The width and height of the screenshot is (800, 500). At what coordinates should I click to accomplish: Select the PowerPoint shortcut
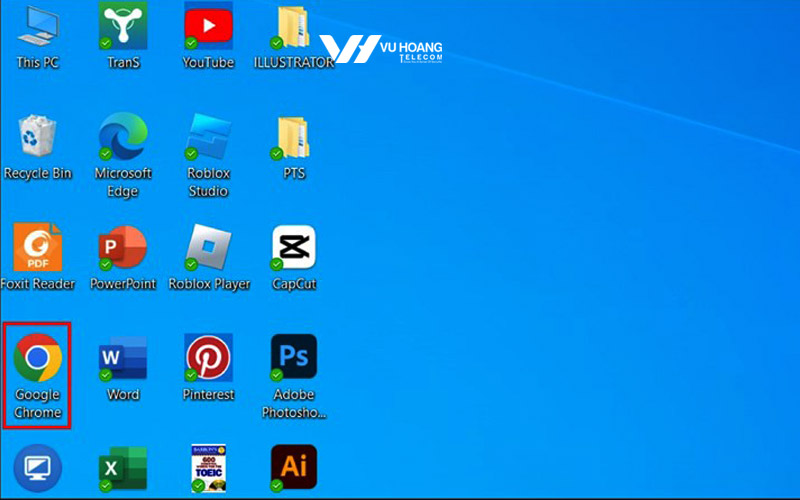point(123,247)
